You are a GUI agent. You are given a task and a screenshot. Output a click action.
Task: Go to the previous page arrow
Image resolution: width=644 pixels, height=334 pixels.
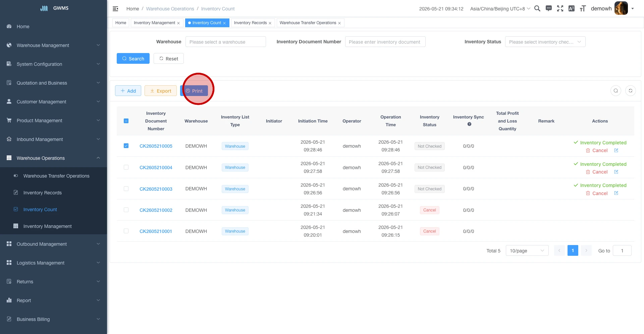(x=559, y=250)
